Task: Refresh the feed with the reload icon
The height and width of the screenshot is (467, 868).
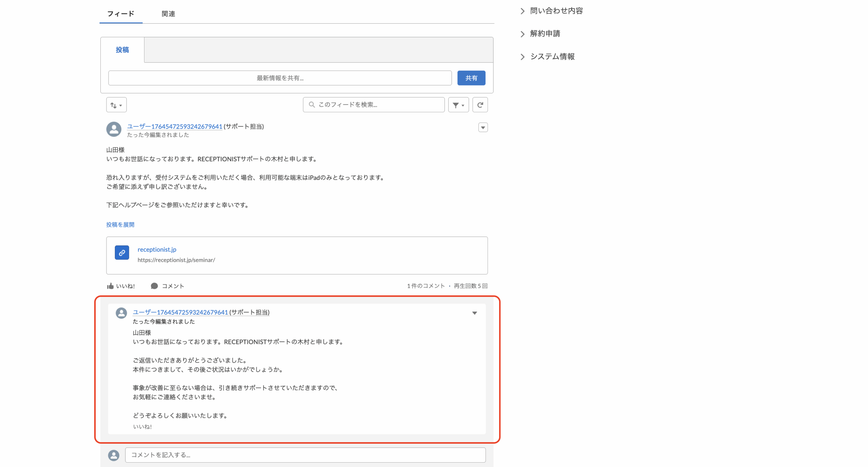Action: point(480,105)
